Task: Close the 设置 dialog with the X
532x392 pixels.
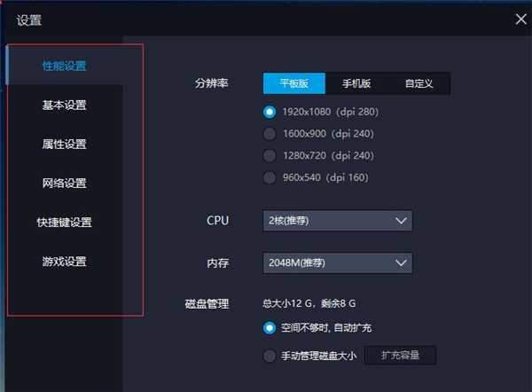Action: [521, 18]
